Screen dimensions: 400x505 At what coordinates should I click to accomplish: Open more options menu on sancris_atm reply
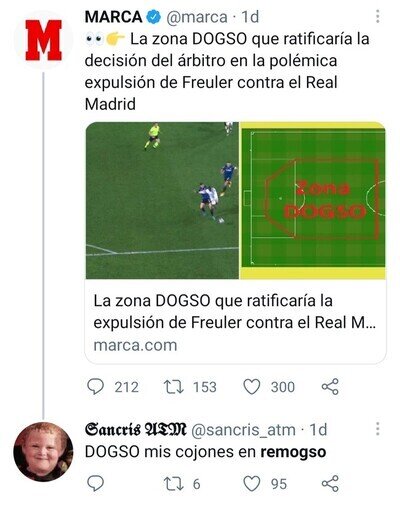click(378, 429)
